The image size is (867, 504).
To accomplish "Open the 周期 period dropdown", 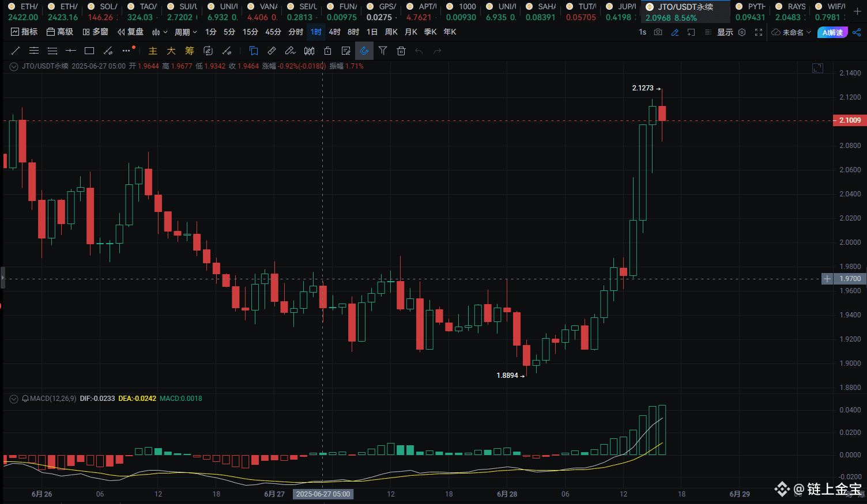I will [x=184, y=32].
